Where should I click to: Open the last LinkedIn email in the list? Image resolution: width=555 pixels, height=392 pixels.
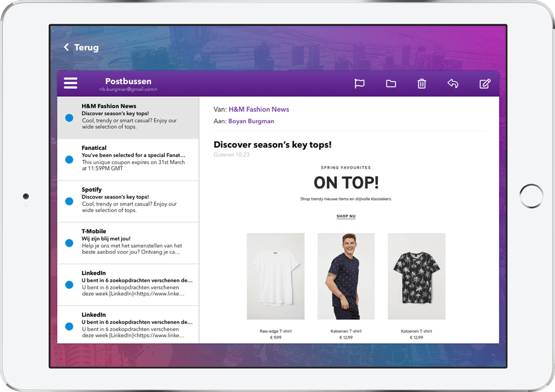128,325
